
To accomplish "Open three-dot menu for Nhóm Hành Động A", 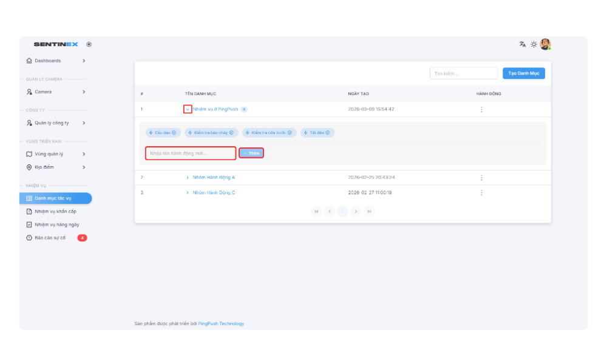I will 481,178.
